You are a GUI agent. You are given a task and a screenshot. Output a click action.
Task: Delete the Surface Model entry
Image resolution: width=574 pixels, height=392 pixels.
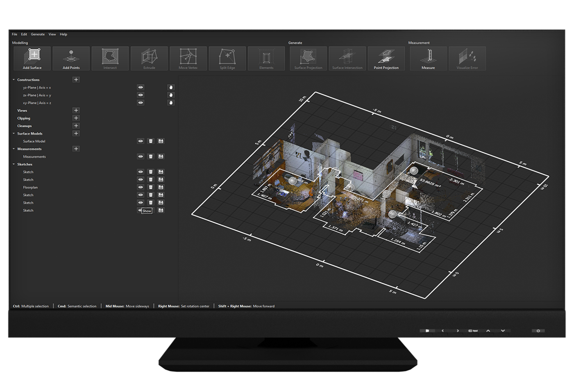click(151, 141)
